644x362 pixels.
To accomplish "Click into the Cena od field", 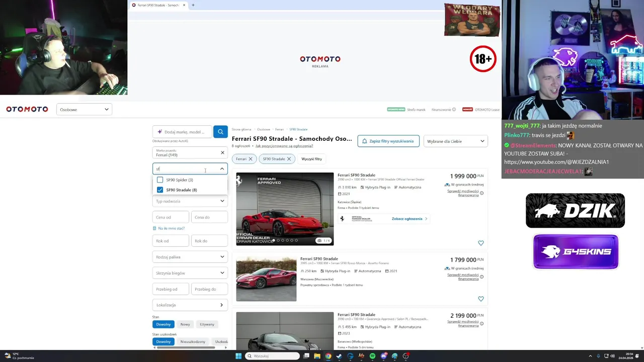I will 171,217.
